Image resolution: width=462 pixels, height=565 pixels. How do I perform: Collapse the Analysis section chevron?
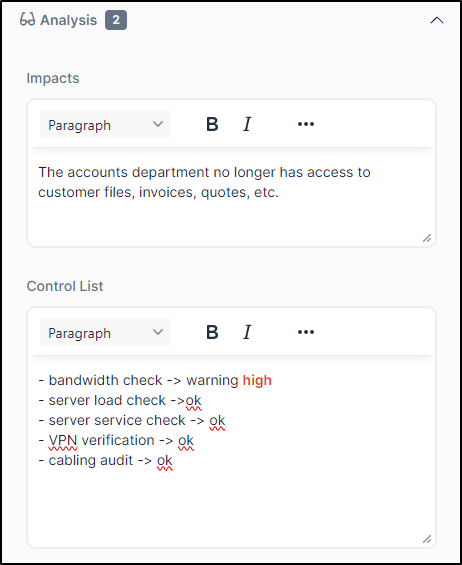click(437, 20)
